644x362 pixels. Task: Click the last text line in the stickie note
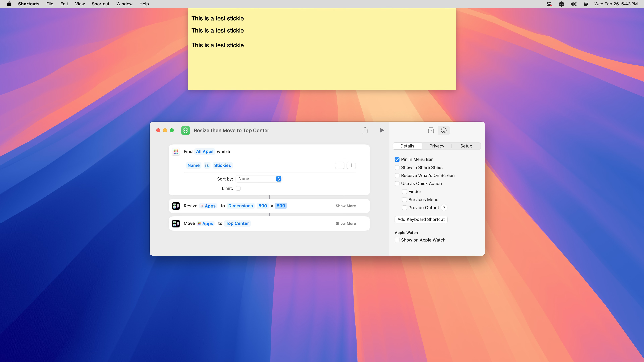coord(218,45)
